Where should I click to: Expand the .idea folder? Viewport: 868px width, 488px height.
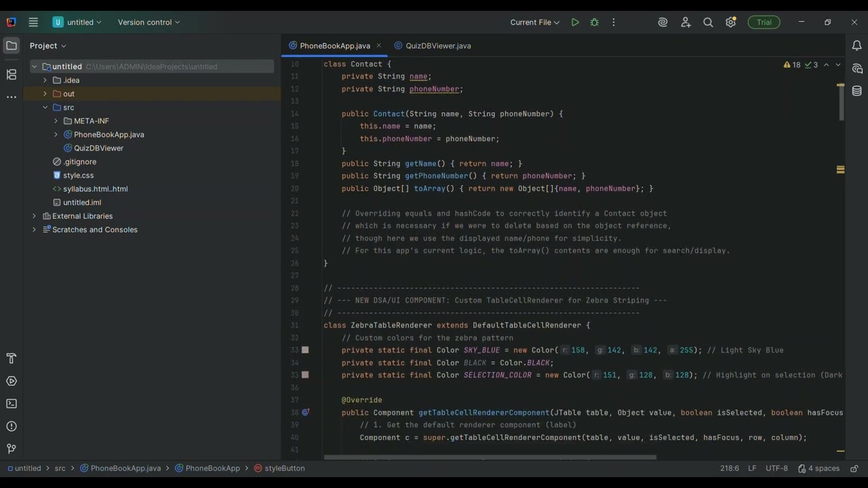[45, 80]
